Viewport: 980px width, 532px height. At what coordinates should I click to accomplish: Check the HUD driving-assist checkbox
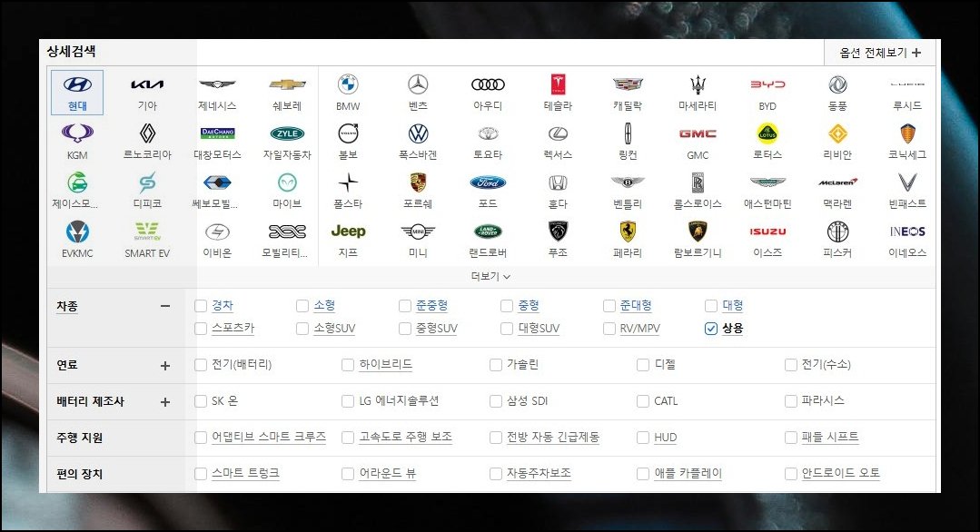tap(643, 438)
